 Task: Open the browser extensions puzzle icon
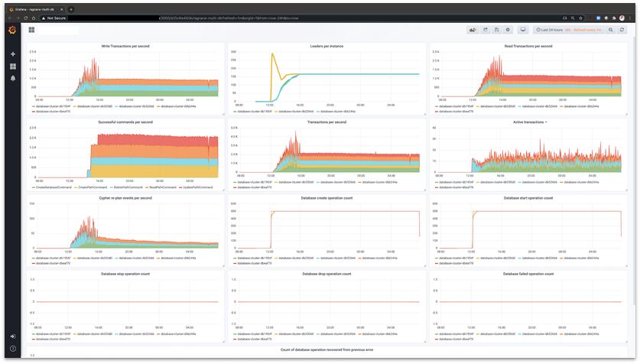coord(614,18)
